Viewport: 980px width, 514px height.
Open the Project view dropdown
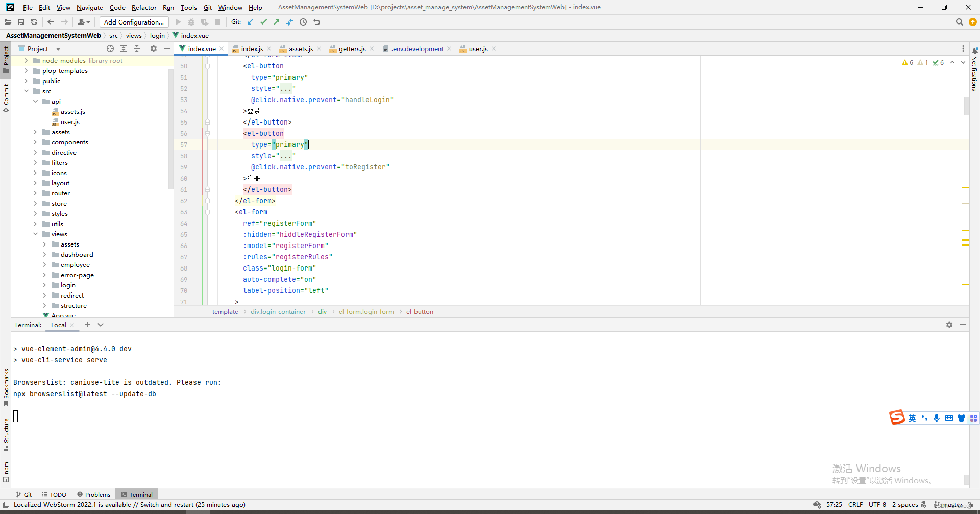coord(58,49)
